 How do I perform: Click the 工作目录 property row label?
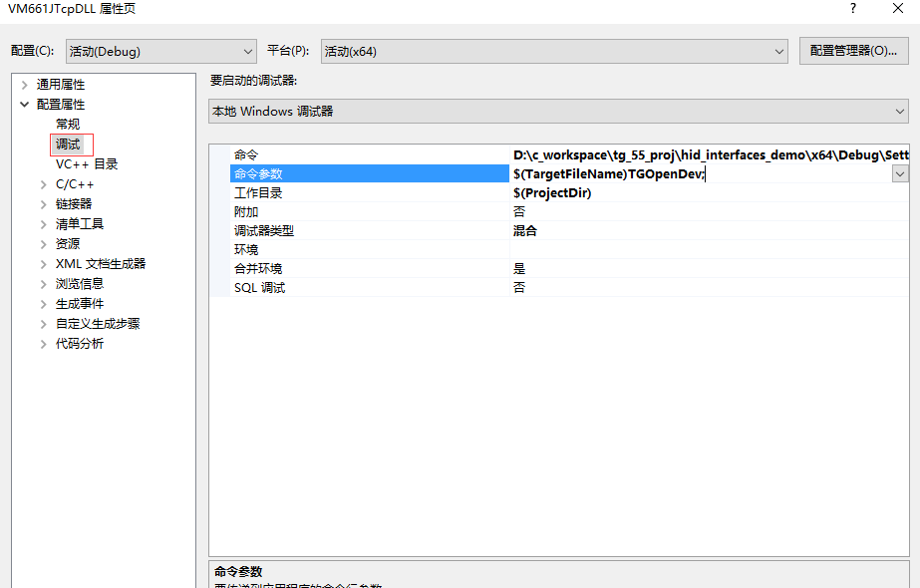click(x=258, y=193)
